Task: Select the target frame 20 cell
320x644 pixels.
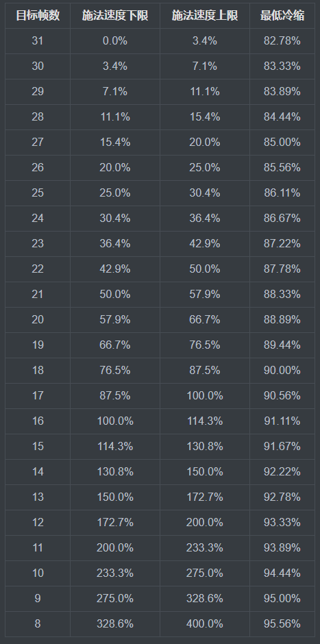Action: (x=38, y=320)
